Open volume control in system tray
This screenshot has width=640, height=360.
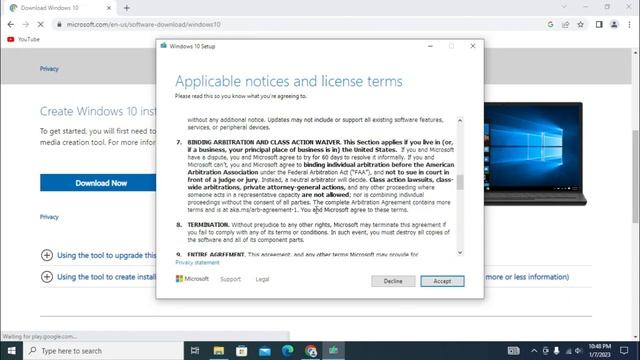[578, 351]
